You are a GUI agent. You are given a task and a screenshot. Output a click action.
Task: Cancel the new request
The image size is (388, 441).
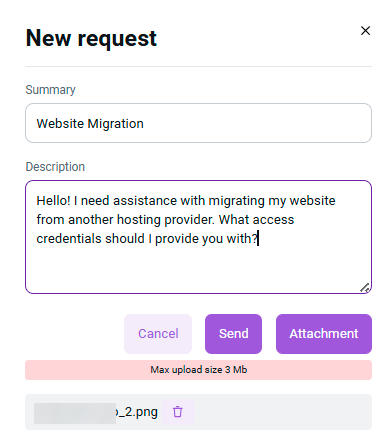[x=158, y=334]
